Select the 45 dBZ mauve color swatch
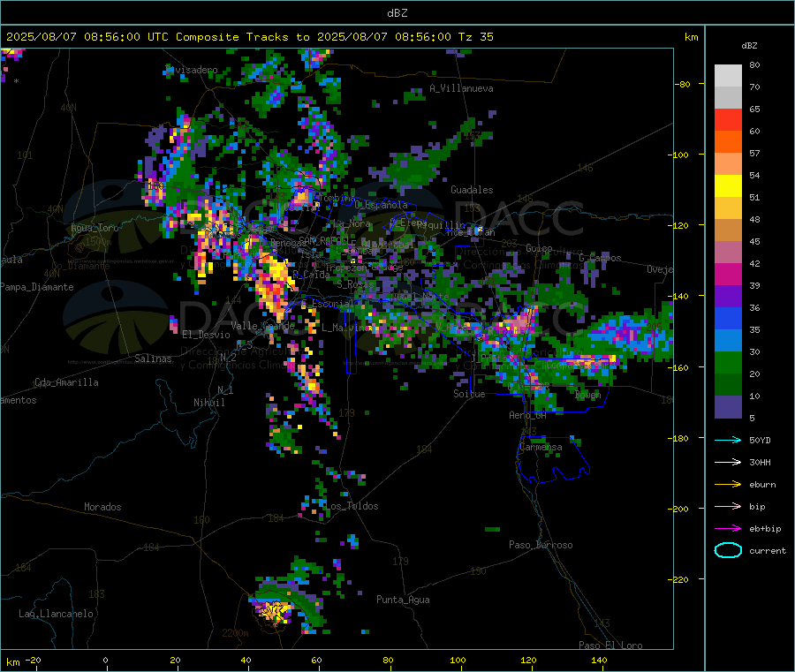Screen dimensions: 795x672 pyautogui.click(x=728, y=253)
